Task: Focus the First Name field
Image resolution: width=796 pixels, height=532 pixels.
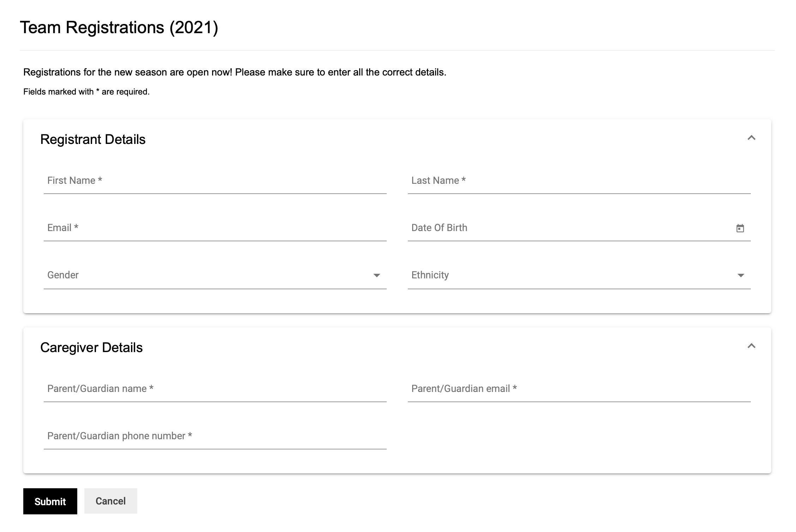Action: click(x=215, y=181)
